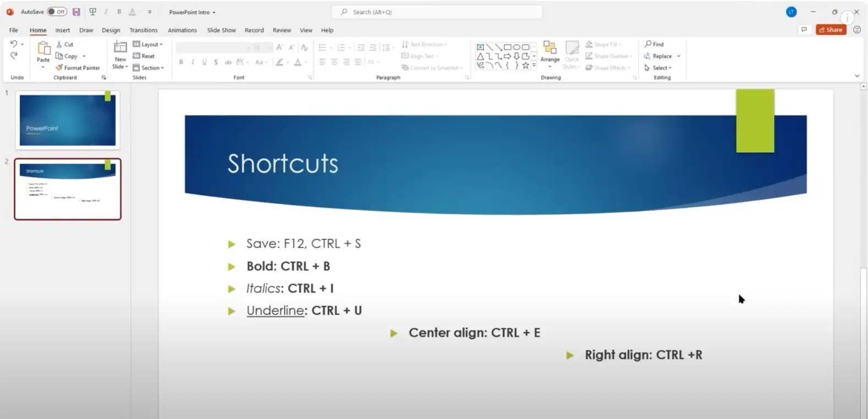This screenshot has width=868, height=419.
Task: Click the Undo arrow icon
Action: 14,44
